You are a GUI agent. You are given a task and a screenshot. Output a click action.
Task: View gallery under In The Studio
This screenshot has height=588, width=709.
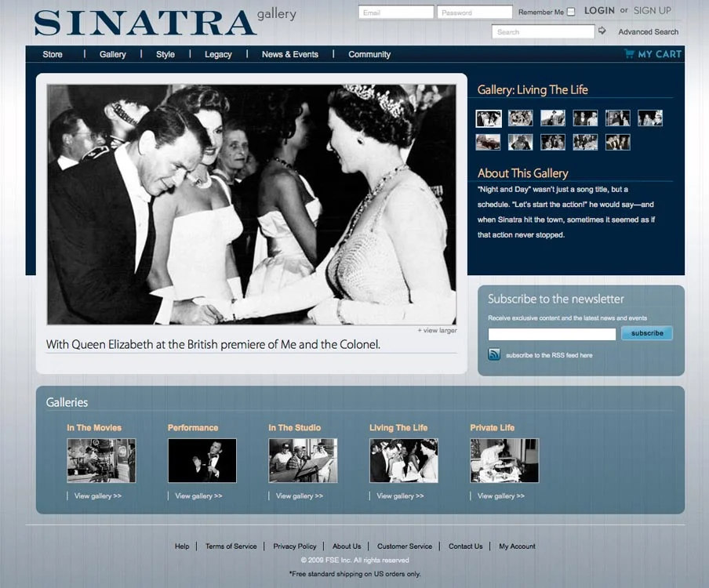(x=300, y=495)
